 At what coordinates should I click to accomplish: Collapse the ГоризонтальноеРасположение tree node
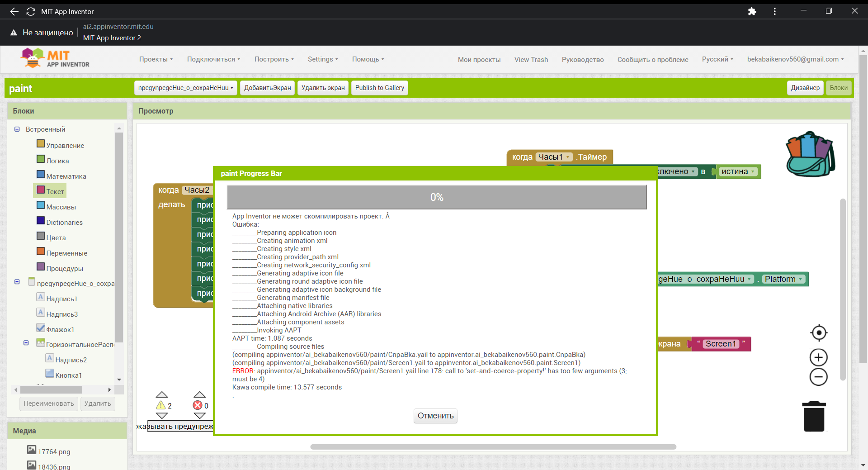coord(26,343)
